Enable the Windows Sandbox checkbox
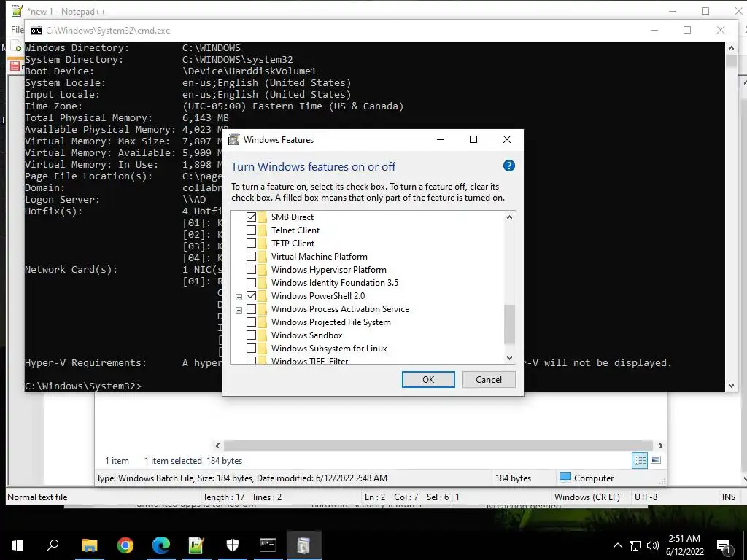Image resolution: width=747 pixels, height=560 pixels. coord(251,335)
